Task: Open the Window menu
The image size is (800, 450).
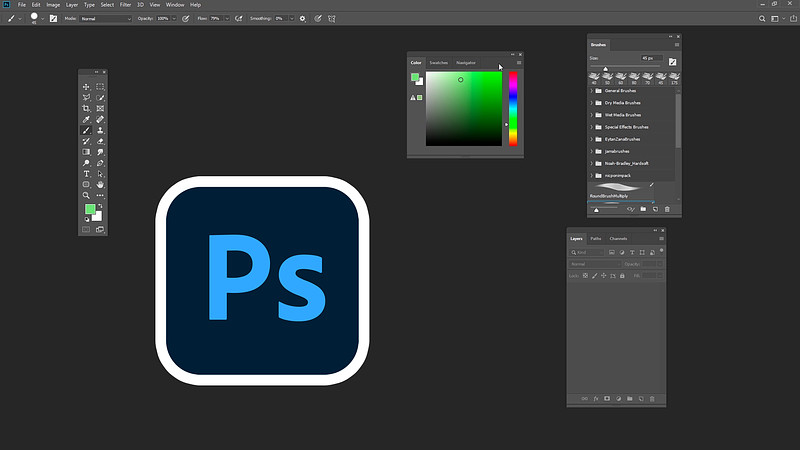Action: (x=175, y=5)
